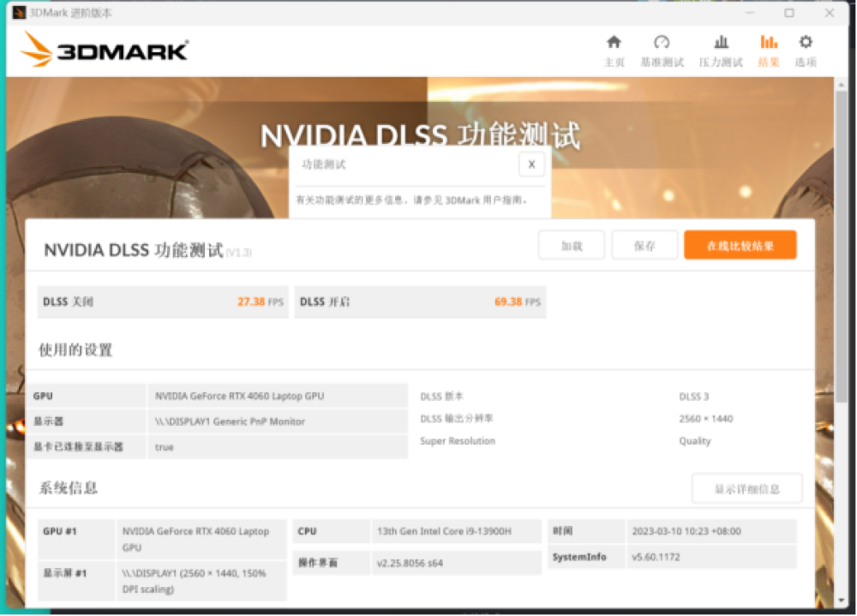Open the Home page icon
Viewport: 857px width, 616px height.
614,43
